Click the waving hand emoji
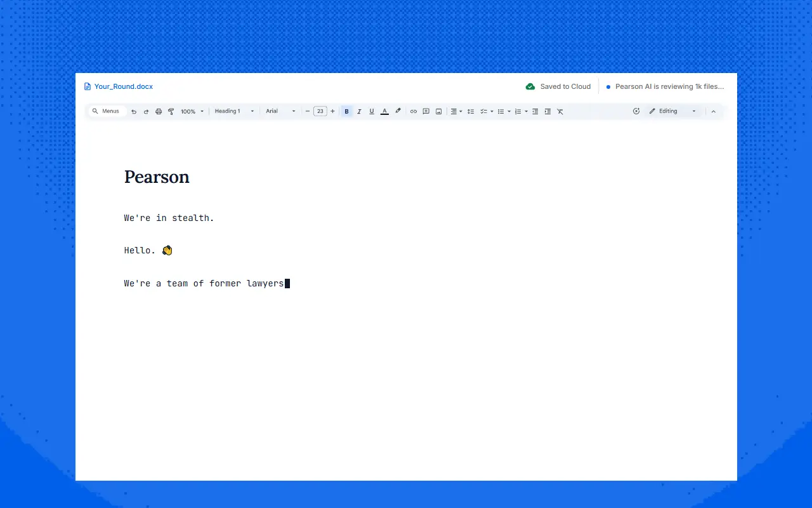812x508 pixels. (x=167, y=250)
